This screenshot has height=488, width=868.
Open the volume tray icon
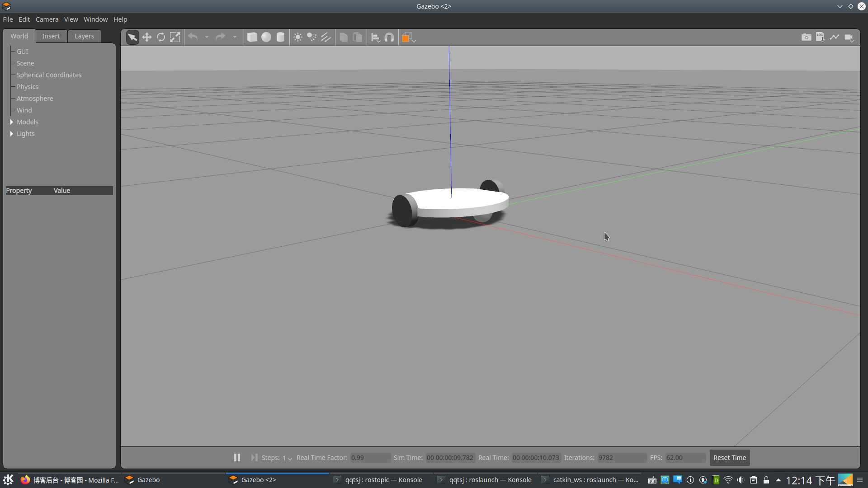(x=741, y=480)
